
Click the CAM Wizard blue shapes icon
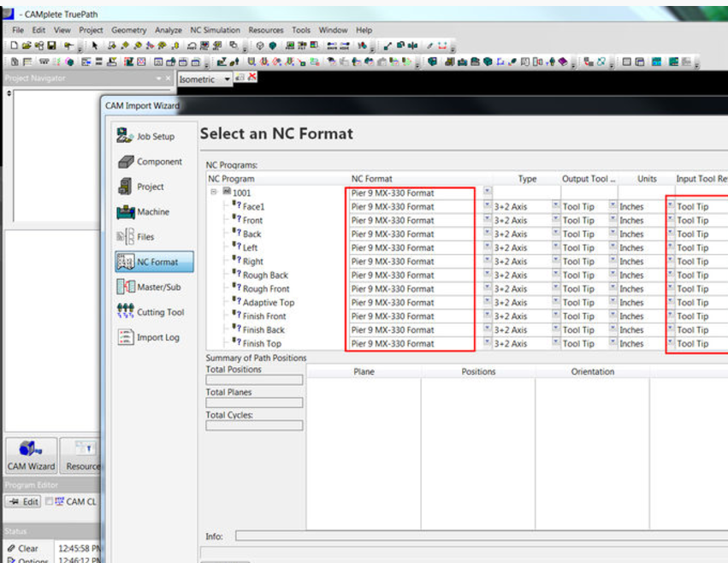click(30, 448)
